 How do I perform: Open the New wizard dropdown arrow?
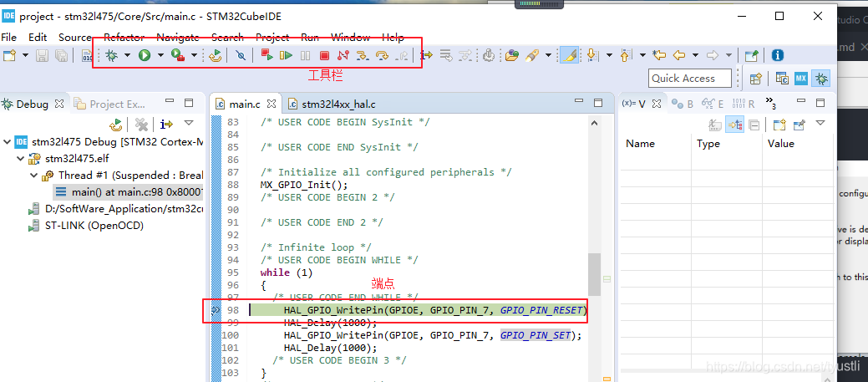tap(25, 55)
